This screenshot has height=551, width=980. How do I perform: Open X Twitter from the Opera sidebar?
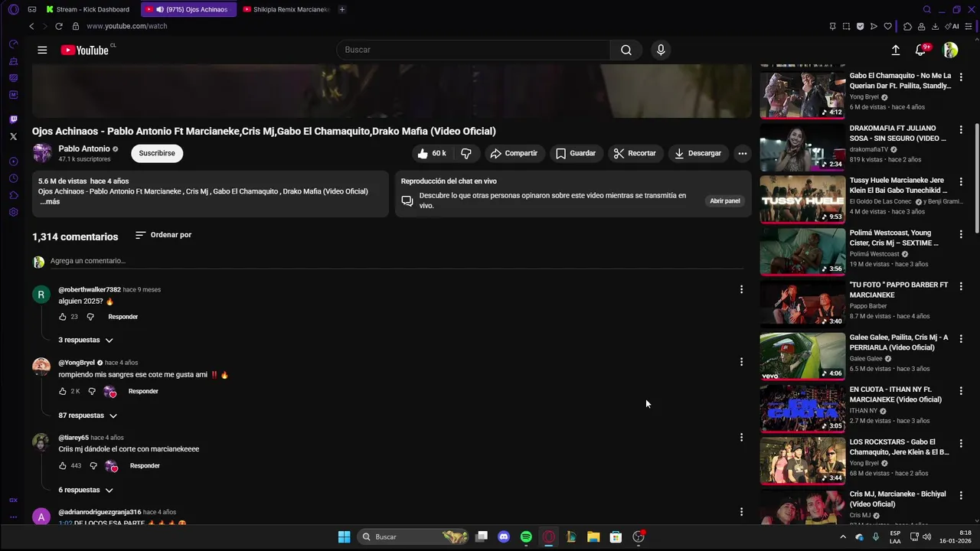point(13,136)
